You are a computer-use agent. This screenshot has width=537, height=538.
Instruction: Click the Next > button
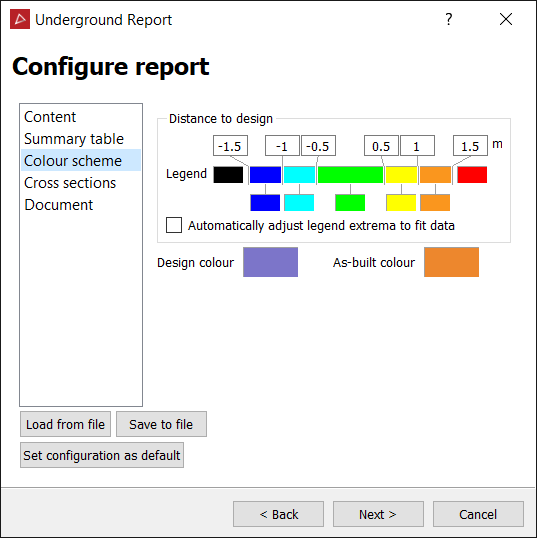(x=378, y=514)
